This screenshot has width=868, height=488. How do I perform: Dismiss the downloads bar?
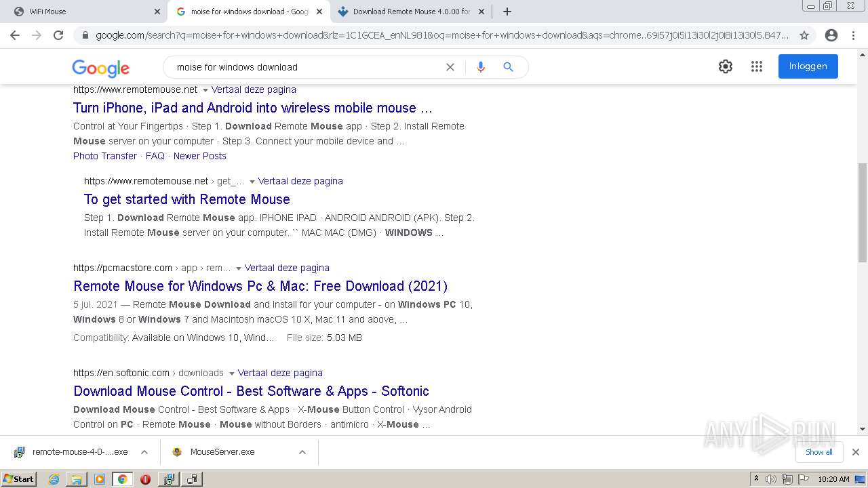(856, 452)
